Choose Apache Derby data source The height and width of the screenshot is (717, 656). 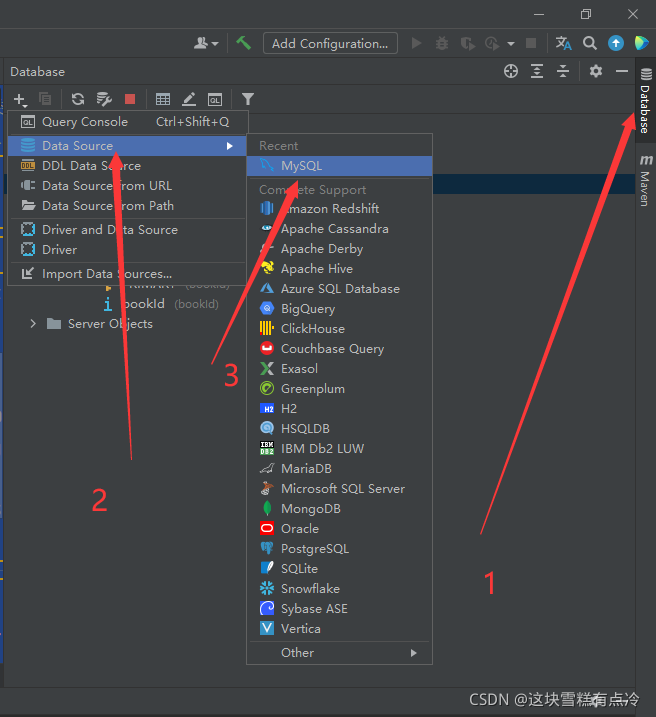[x=339, y=249]
